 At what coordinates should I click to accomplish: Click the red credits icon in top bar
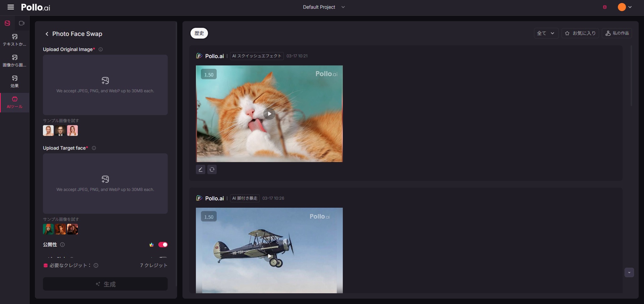click(605, 7)
